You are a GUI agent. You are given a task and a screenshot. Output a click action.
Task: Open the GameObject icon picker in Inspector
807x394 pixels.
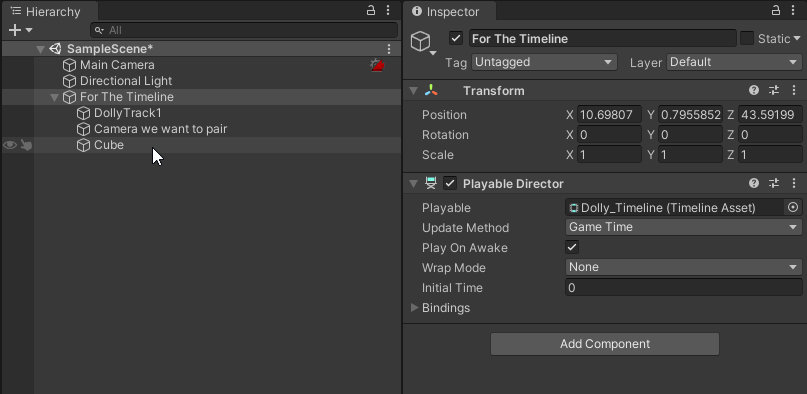click(423, 43)
